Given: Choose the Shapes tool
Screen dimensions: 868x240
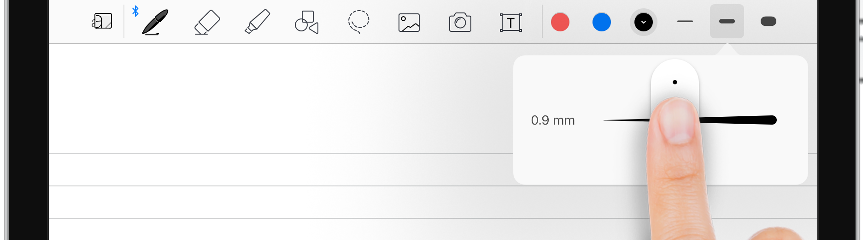Looking at the screenshot, I should [x=307, y=22].
